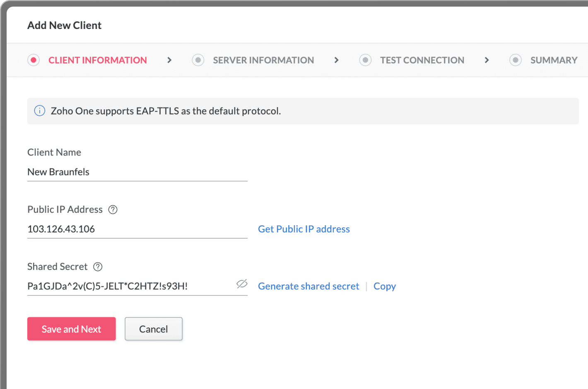This screenshot has width=588, height=389.
Task: Reveal the hidden shared secret value
Action: 242,284
